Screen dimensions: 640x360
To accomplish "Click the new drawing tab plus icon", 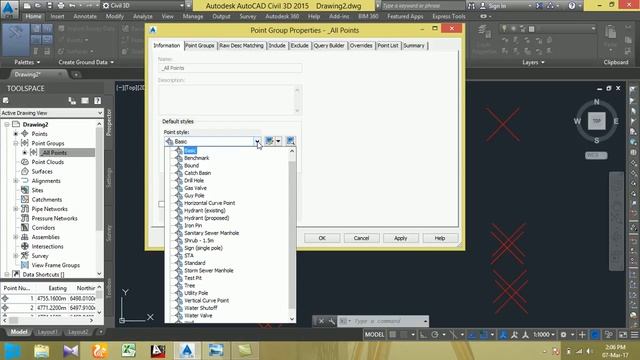I will (76, 75).
